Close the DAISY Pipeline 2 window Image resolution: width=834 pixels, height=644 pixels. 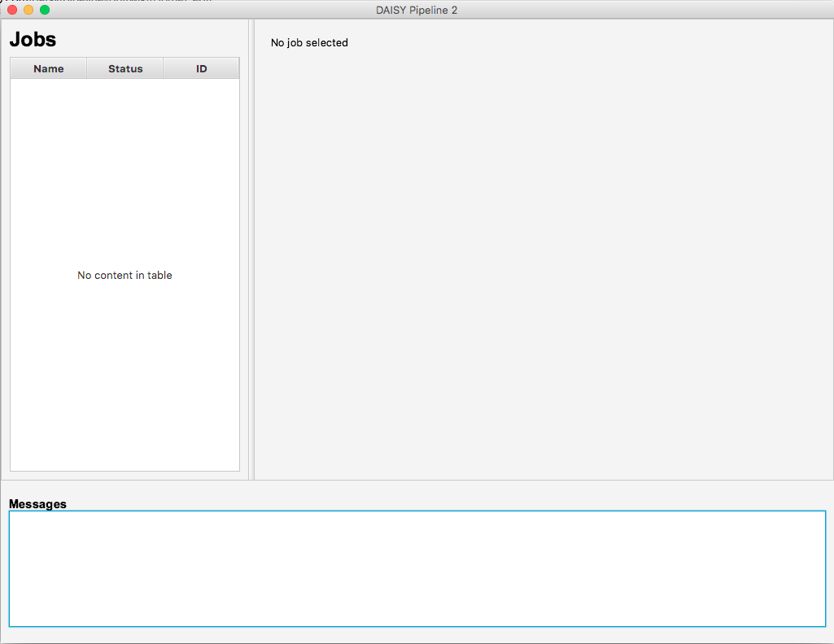(x=12, y=10)
